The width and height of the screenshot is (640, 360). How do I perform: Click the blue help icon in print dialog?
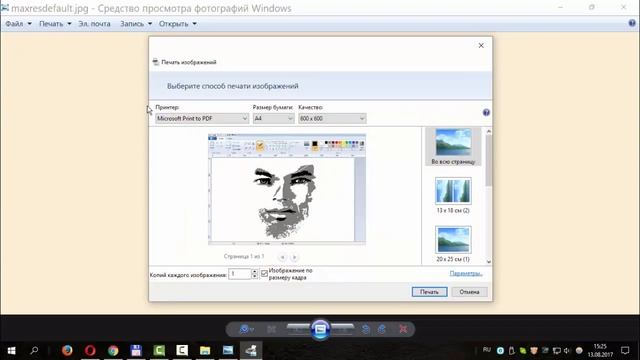tap(486, 112)
